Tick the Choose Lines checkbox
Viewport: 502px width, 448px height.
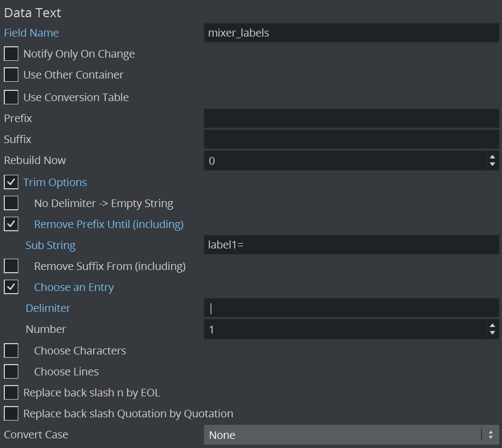11,372
